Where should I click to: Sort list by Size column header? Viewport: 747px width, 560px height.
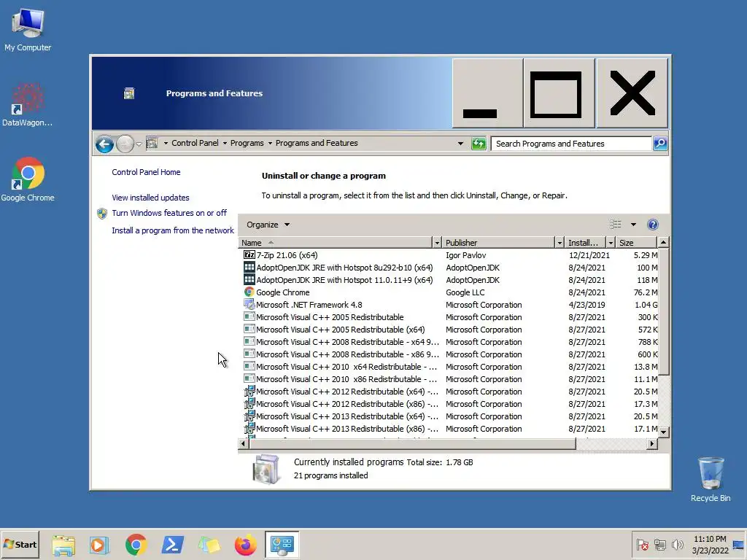tap(636, 242)
